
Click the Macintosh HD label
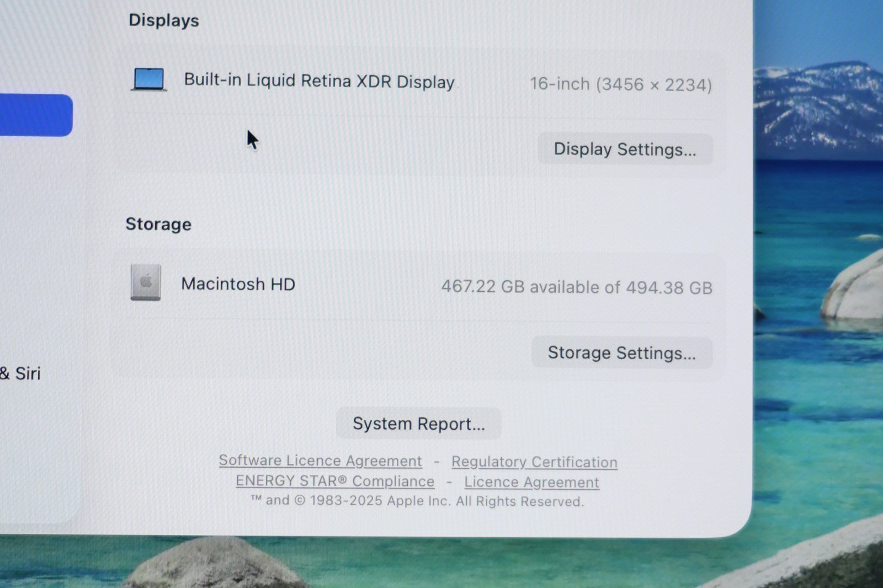click(238, 284)
